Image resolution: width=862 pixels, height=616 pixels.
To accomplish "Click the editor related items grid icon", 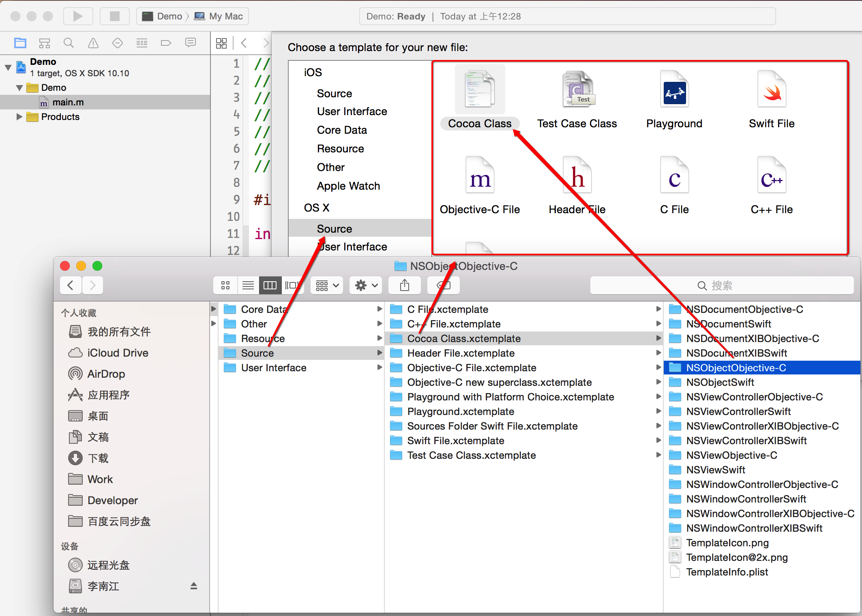I will [221, 43].
